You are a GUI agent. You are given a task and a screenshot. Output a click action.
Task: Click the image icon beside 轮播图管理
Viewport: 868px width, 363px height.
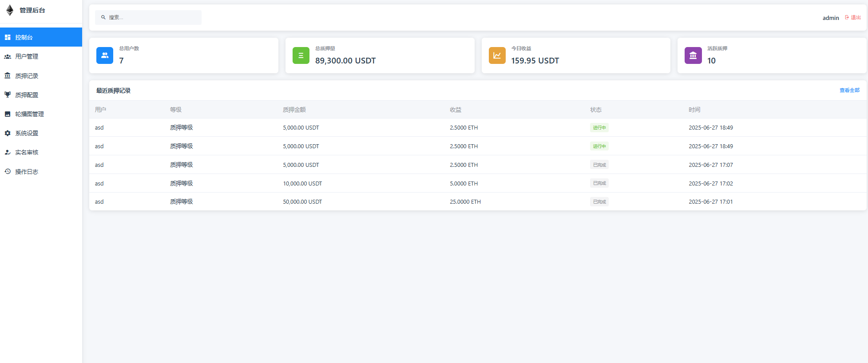click(8, 114)
